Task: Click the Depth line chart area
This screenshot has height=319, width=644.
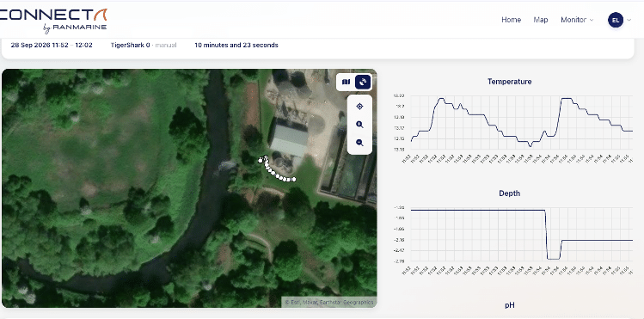Action: pos(522,235)
